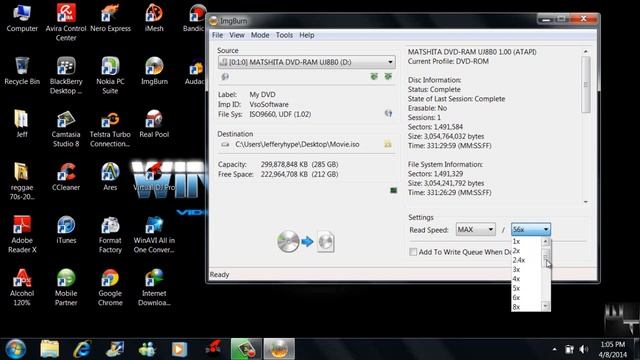
Task: Open Telstra Turbo Connection shortcut
Action: pos(110,129)
